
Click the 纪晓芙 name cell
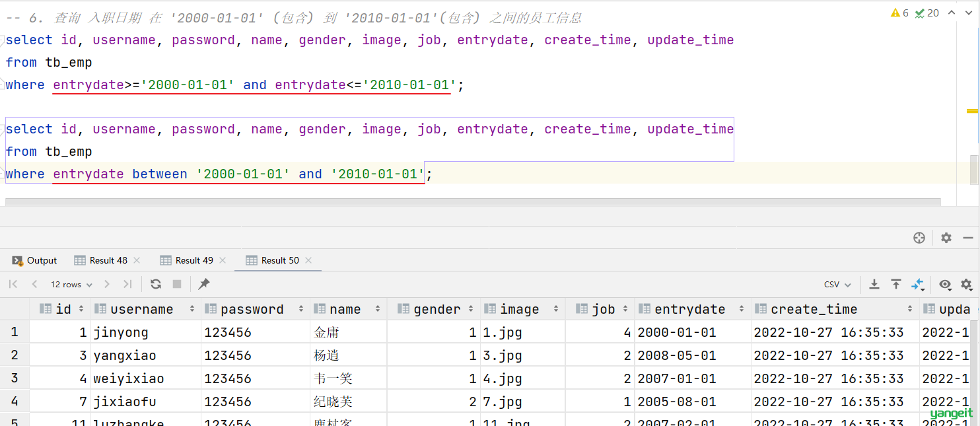click(348, 402)
